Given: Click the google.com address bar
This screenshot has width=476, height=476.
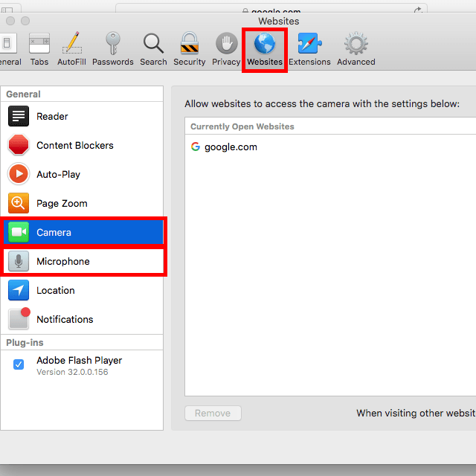Looking at the screenshot, I should coord(271,8).
